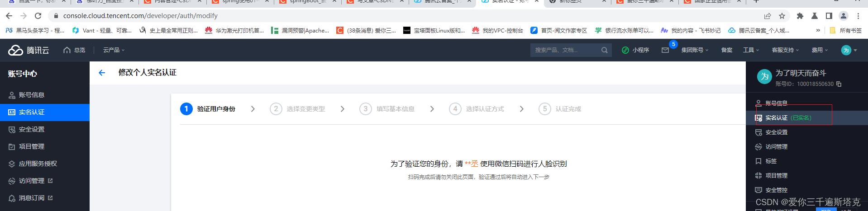Open 我的内容 - 飞书妙记 bookmark
868x211 pixels.
click(691, 31)
